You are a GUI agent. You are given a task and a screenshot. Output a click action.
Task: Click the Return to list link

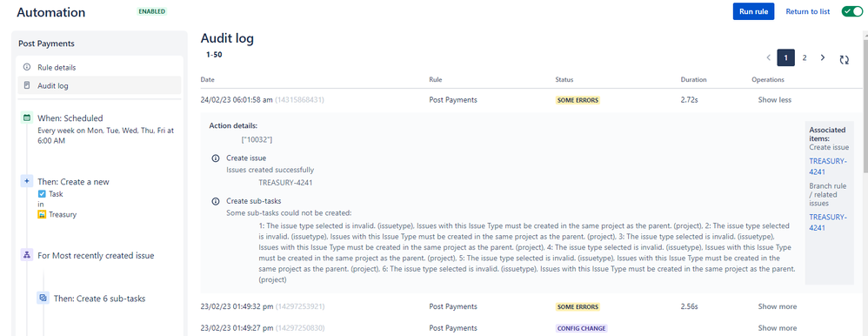[808, 11]
